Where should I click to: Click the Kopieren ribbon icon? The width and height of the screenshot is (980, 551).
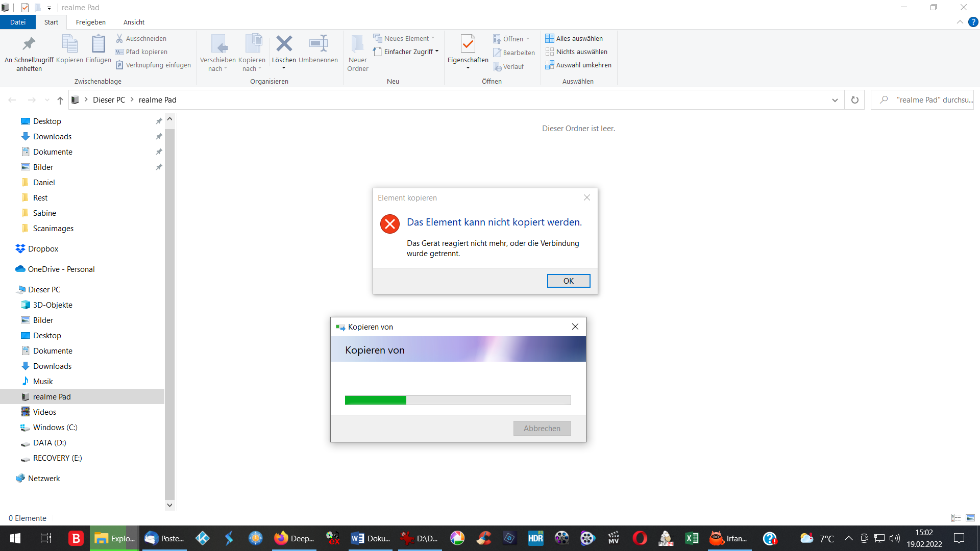69,44
